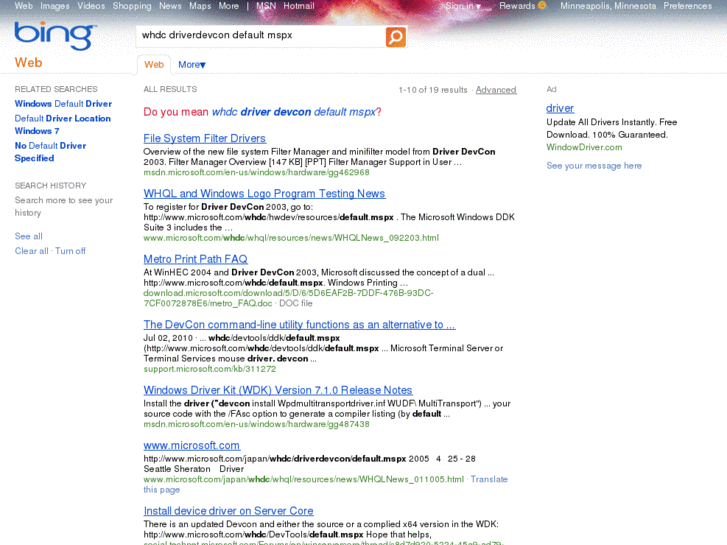Open Install device driver on Server Core
The width and height of the screenshot is (727, 545).
pyautogui.click(x=228, y=511)
